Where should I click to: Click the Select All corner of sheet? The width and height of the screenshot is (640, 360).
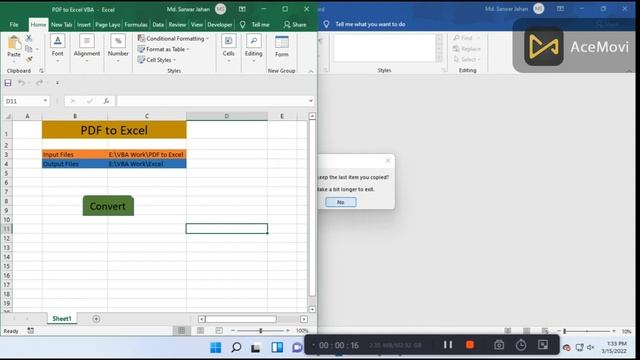click(7, 116)
